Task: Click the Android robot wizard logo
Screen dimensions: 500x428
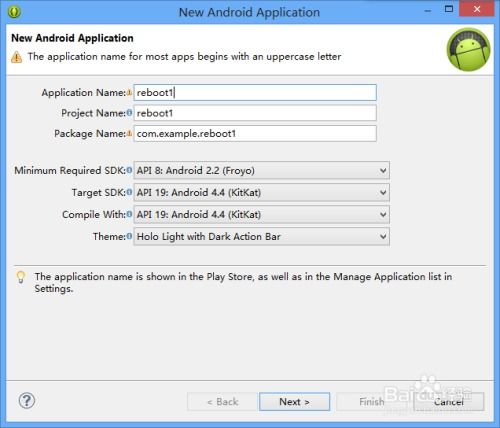Action: 468,49
